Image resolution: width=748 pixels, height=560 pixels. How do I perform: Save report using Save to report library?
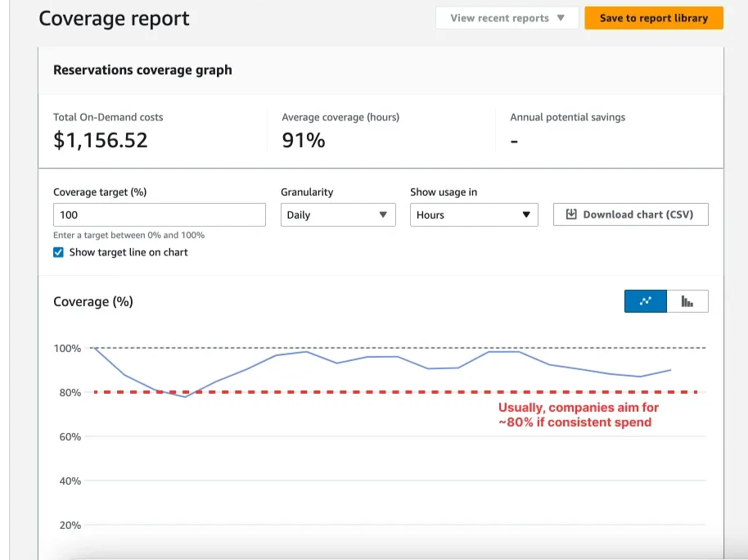click(x=654, y=17)
